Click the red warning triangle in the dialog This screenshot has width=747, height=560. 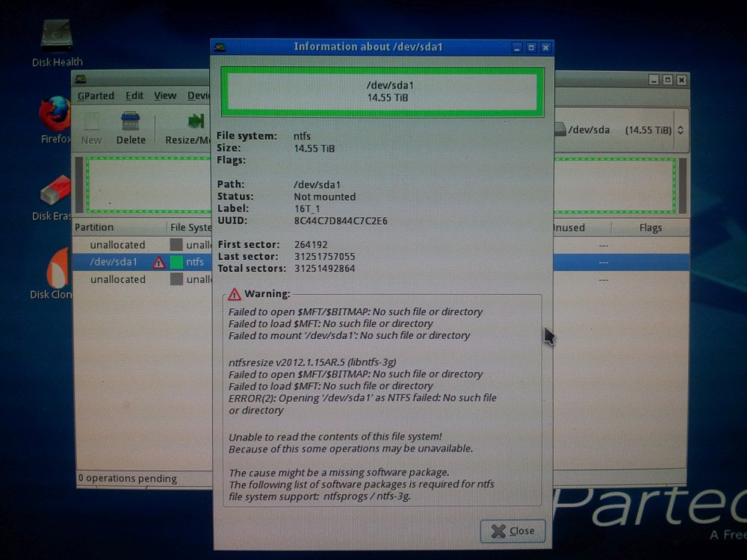[235, 294]
